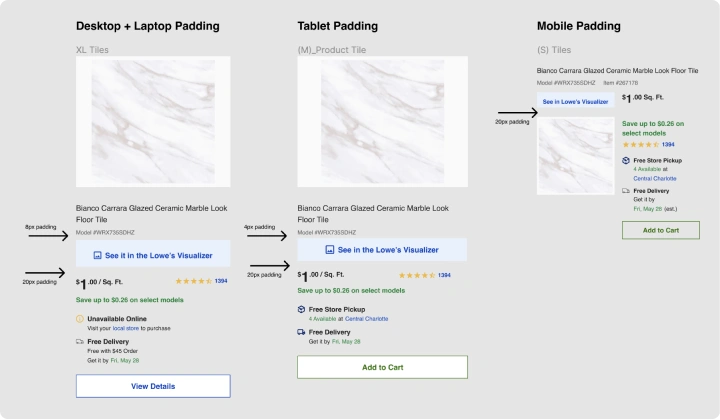Click the Free Delivery truck icon in mobile tile
Viewport: 720px width, 420px height.
coord(626,190)
